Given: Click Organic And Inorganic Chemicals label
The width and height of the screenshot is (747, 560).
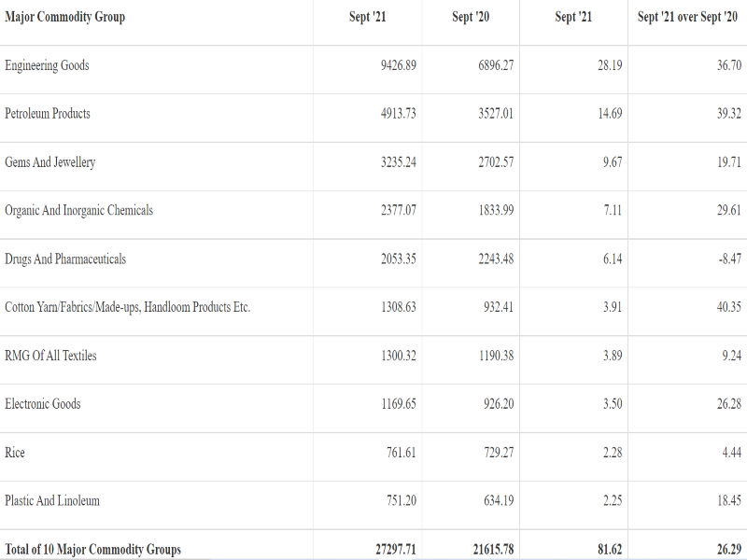Looking at the screenshot, I should [x=78, y=211].
